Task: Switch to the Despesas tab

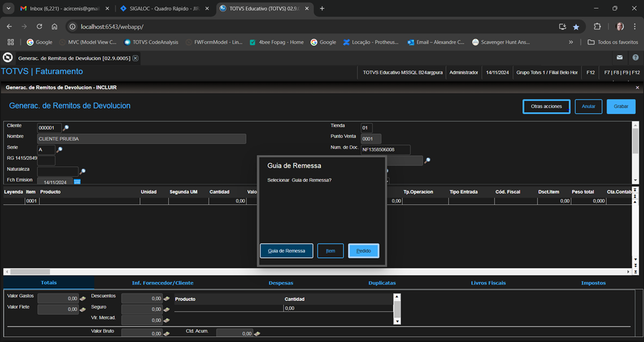Action: [281, 283]
